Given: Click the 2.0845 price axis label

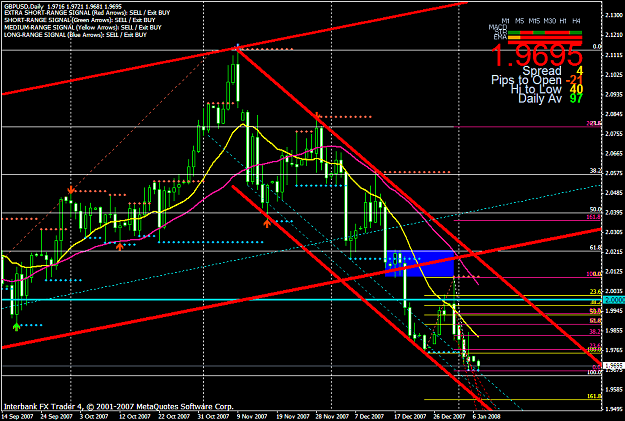Looking at the screenshot, I should pyautogui.click(x=613, y=114).
